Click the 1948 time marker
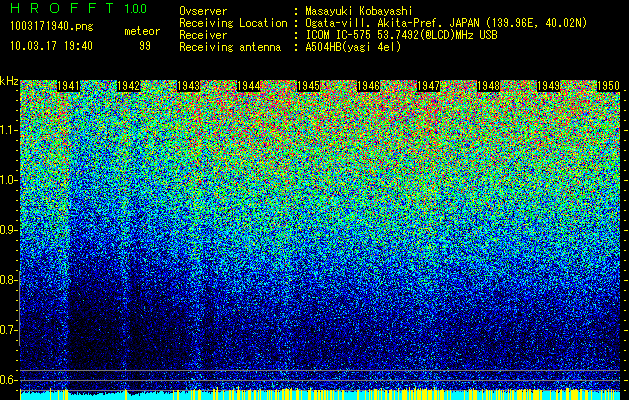 [489, 86]
